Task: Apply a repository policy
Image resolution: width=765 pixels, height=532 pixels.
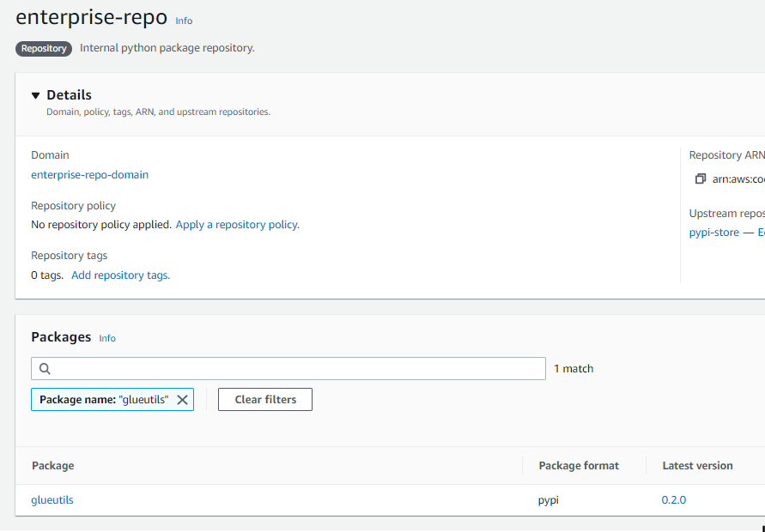Action: [237, 224]
